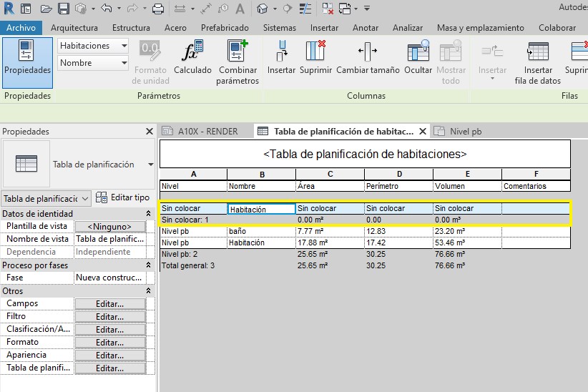Click Editar button for Campos
Image resolution: width=588 pixels, height=392 pixels.
click(110, 304)
